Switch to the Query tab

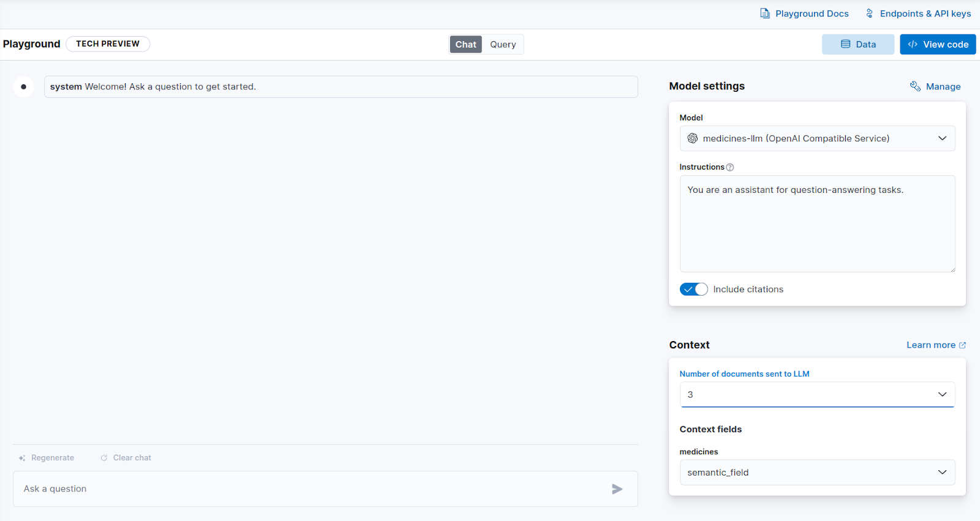coord(503,44)
